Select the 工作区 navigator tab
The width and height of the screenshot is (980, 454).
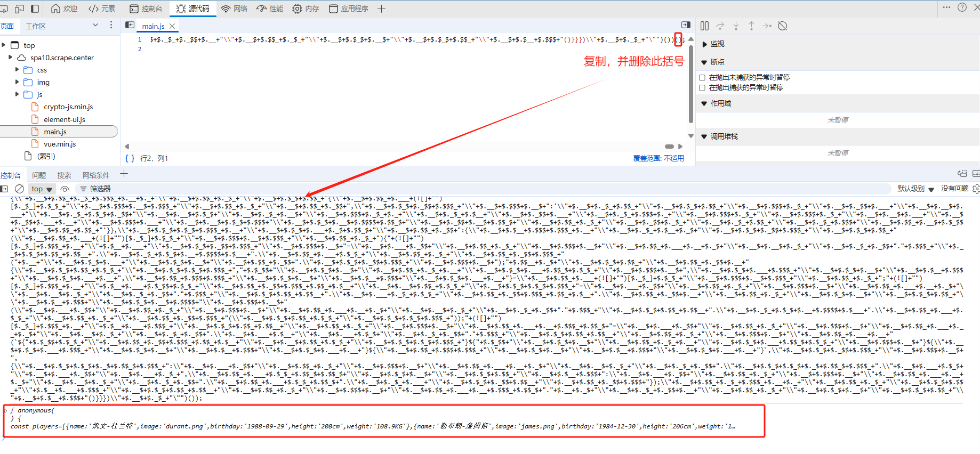coord(36,26)
